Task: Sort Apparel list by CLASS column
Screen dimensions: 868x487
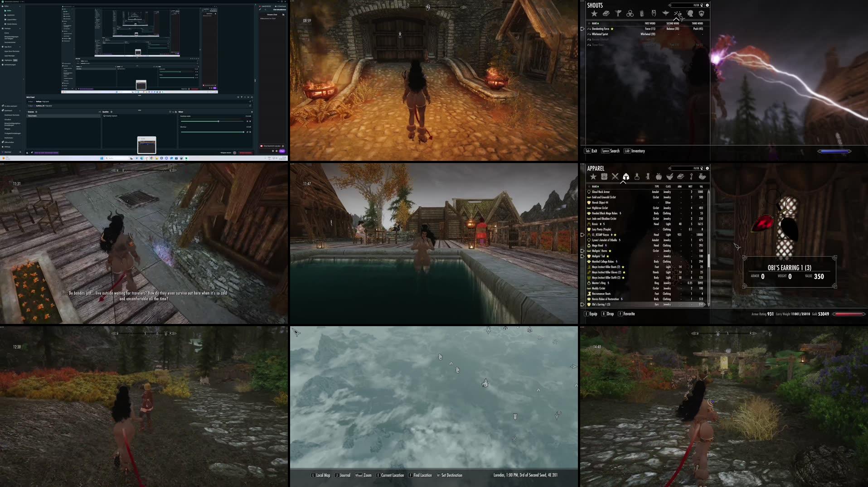Action: [668, 186]
